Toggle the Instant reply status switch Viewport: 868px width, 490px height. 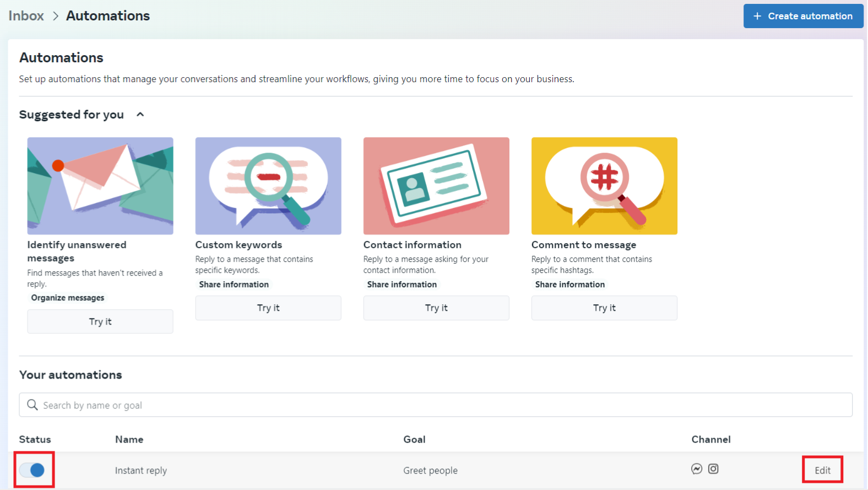pyautogui.click(x=32, y=470)
